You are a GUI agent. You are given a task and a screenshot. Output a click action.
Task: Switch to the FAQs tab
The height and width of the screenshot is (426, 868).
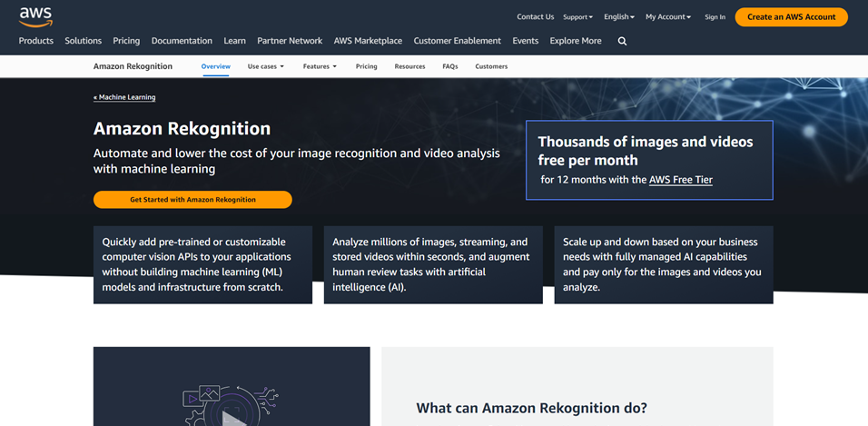450,66
